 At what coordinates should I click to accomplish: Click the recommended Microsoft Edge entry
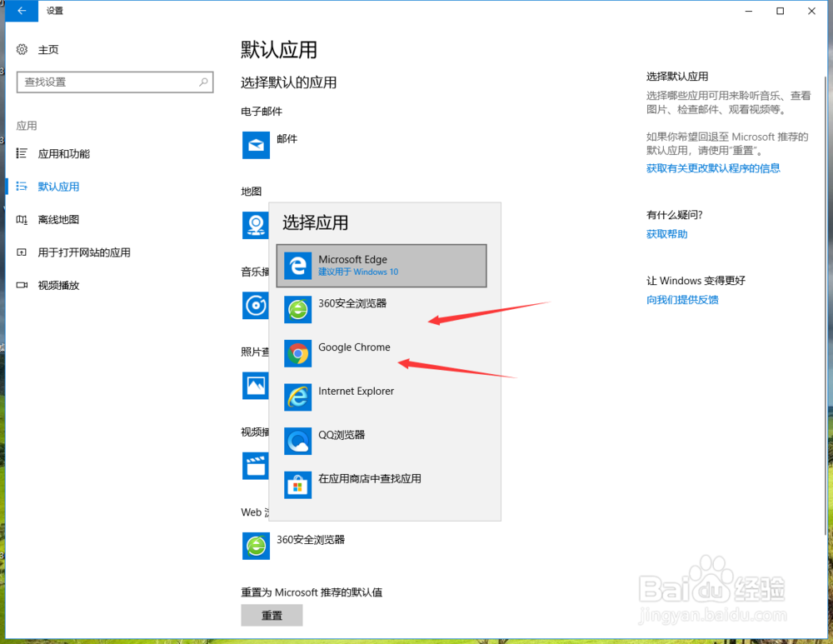[x=381, y=265]
